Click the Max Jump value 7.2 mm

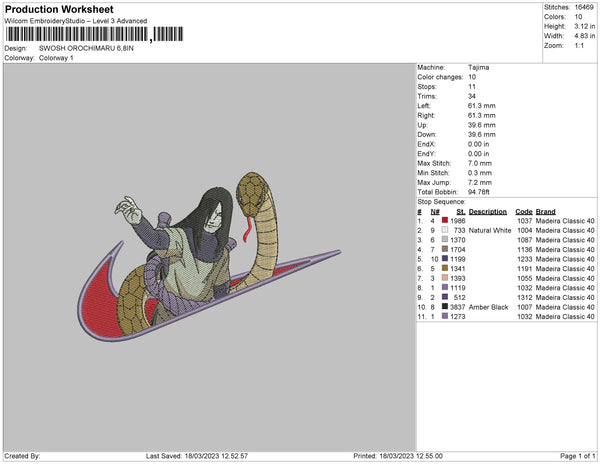tap(480, 182)
